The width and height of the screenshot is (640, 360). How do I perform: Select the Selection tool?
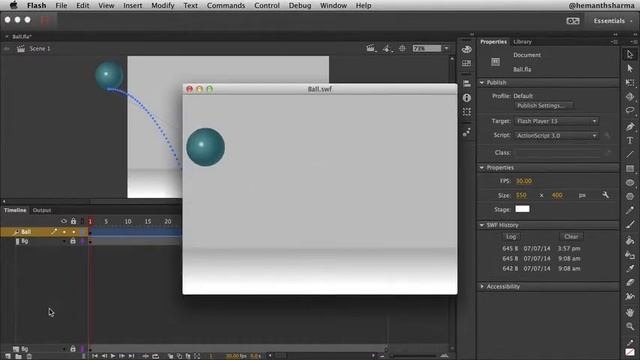(630, 54)
